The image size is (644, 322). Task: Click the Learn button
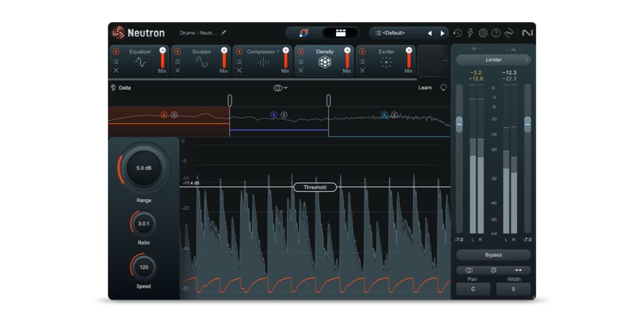(425, 88)
